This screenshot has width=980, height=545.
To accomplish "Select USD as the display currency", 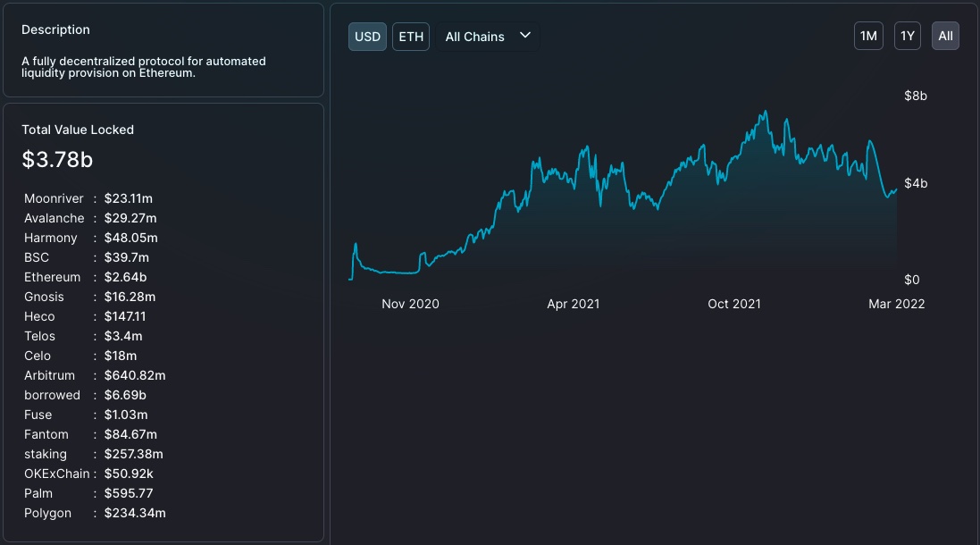I will click(367, 37).
